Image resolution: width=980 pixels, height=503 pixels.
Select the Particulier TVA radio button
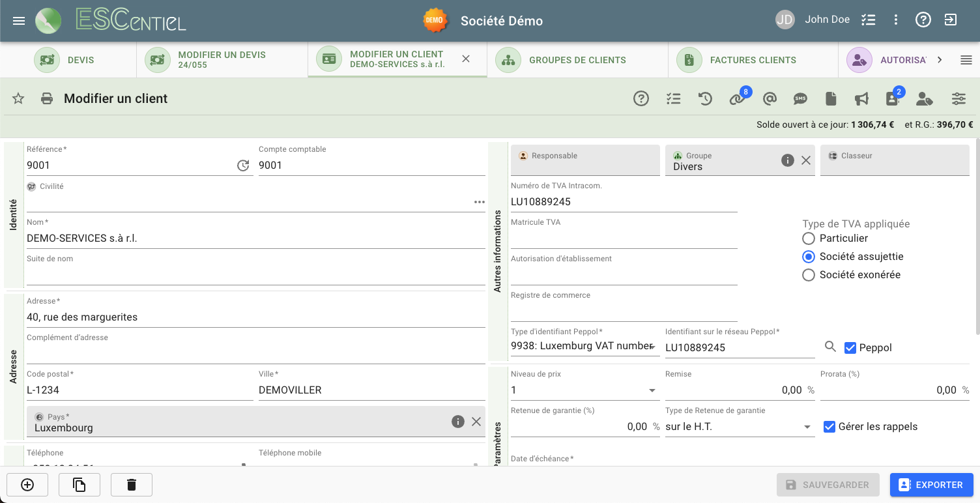click(x=809, y=238)
